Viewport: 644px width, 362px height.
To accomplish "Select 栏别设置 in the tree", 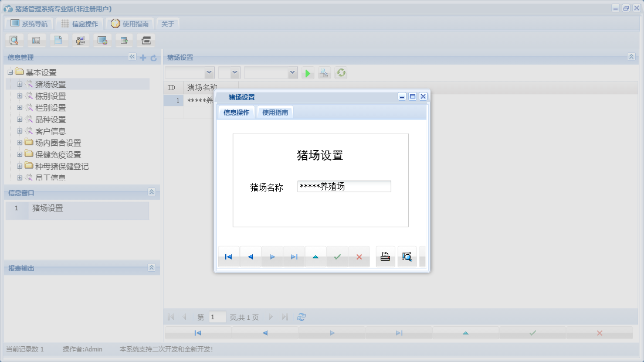I will [50, 107].
